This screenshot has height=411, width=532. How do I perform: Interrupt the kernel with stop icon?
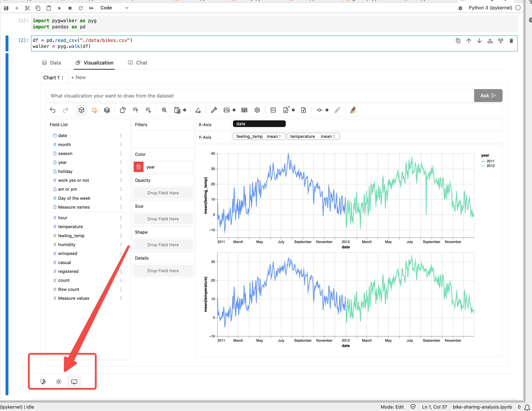(70, 8)
